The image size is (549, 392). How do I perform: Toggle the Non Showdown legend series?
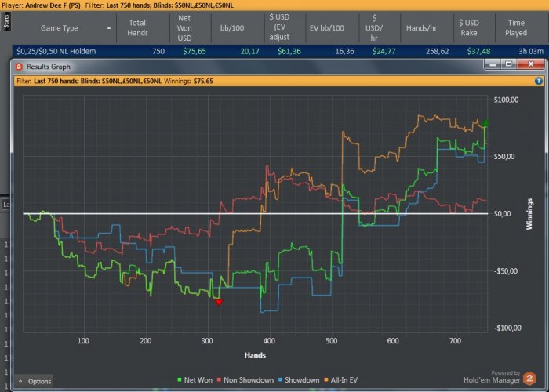coord(245,380)
